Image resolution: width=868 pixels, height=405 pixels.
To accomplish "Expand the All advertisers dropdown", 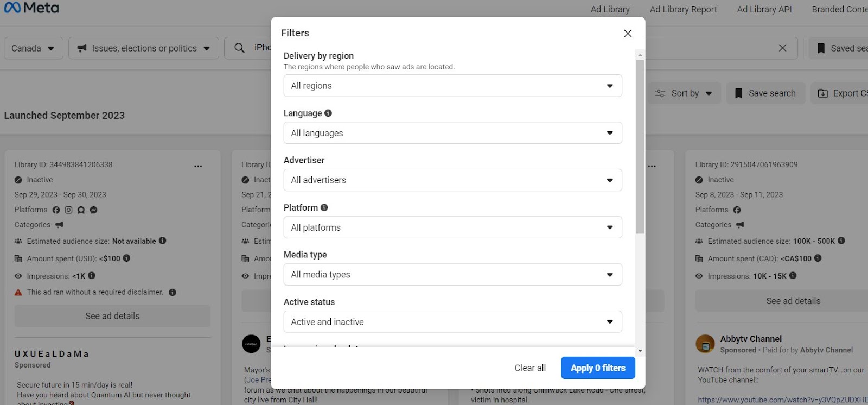I will click(x=452, y=180).
